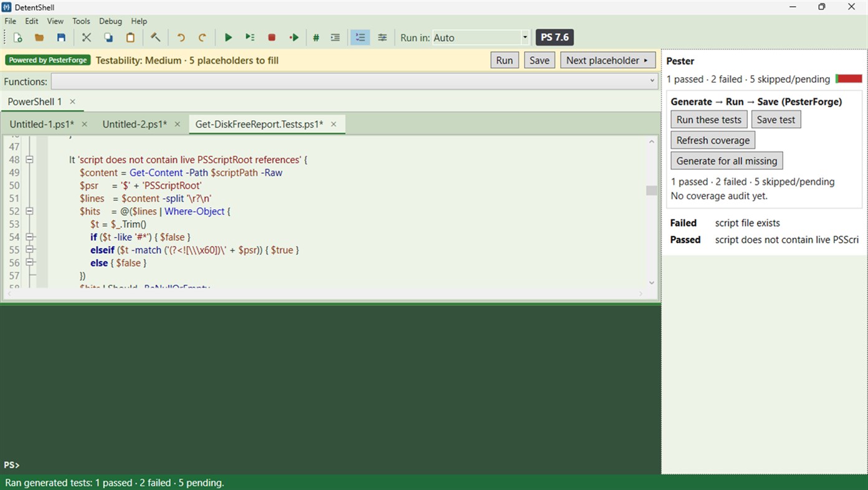
Task: Run the script with the green play icon
Action: tap(228, 37)
